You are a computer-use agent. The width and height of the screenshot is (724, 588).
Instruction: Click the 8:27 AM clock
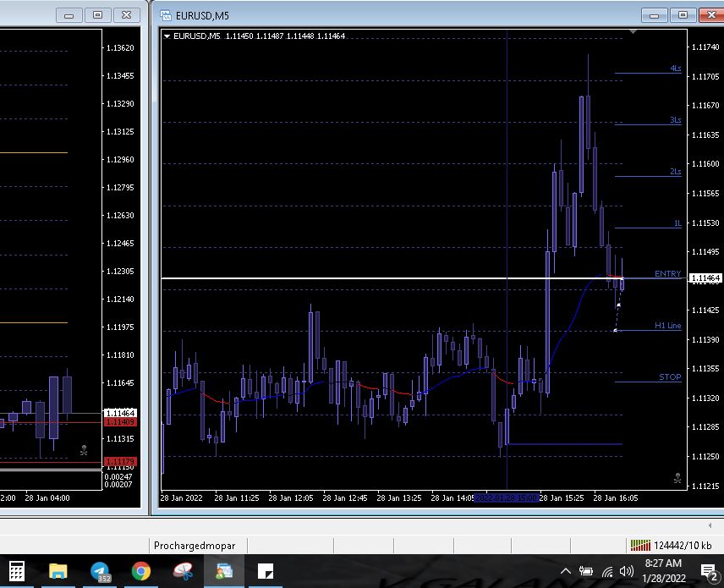click(x=663, y=563)
